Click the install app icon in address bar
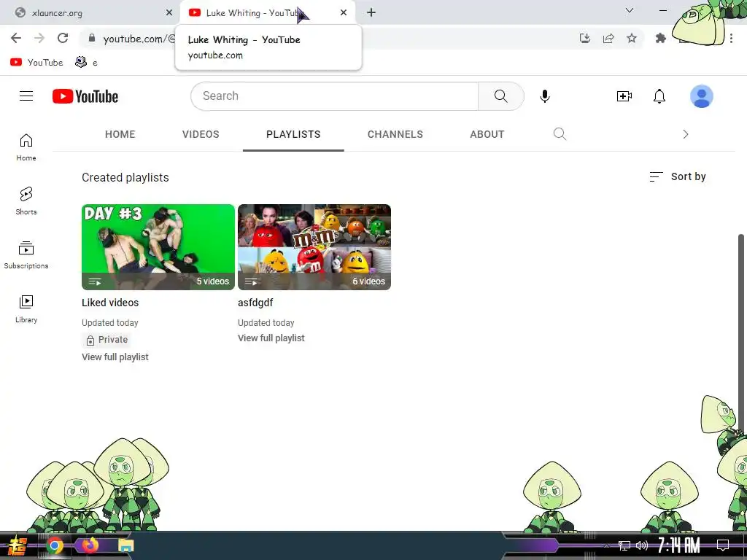 [585, 38]
